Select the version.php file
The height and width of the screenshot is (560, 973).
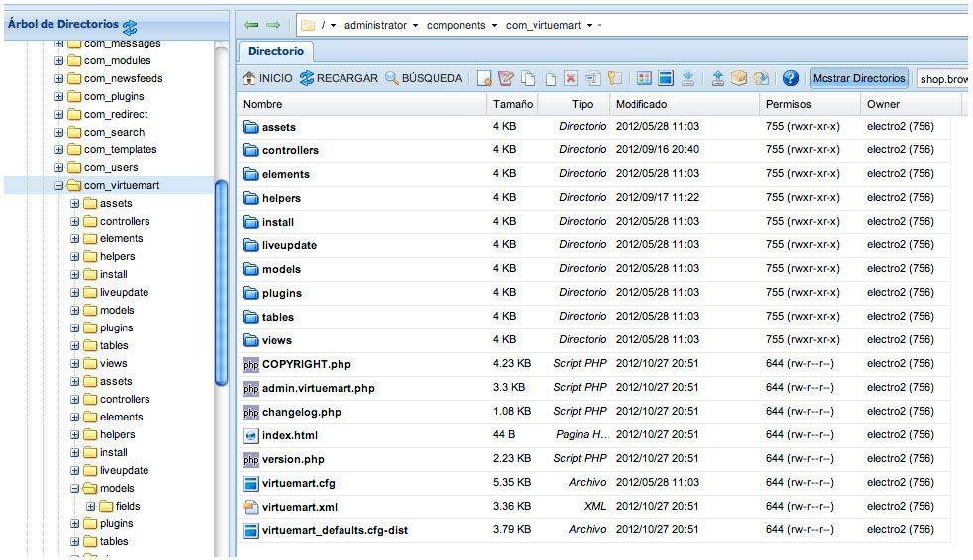(293, 459)
